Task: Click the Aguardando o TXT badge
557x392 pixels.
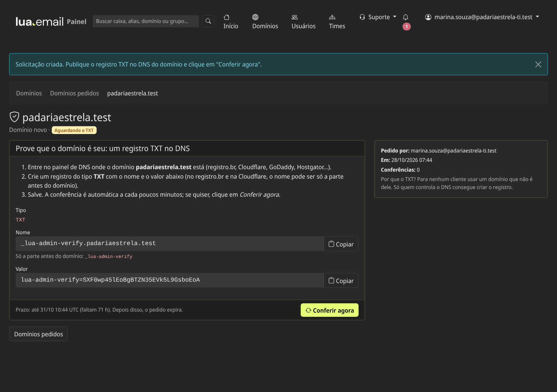Action: pos(74,130)
